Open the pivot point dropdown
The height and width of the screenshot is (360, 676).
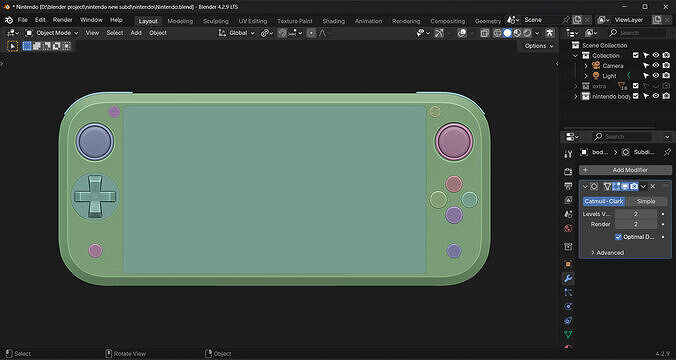267,33
